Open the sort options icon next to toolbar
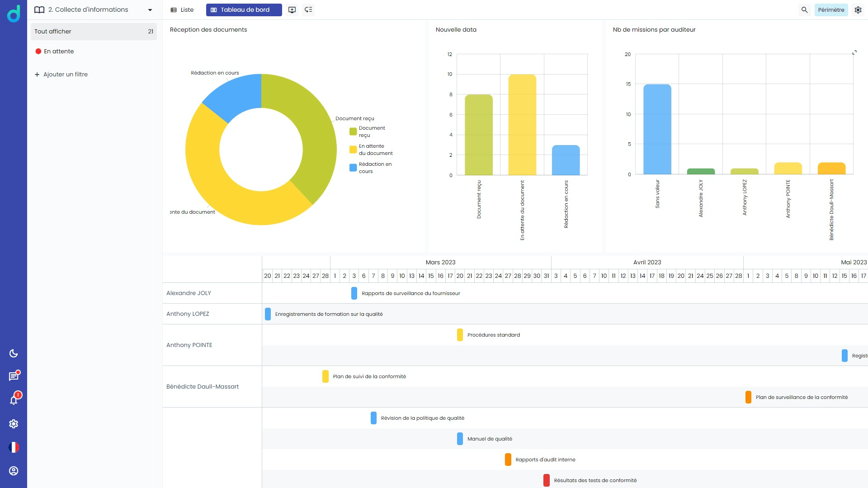The width and height of the screenshot is (868, 488). pyautogui.click(x=309, y=9)
